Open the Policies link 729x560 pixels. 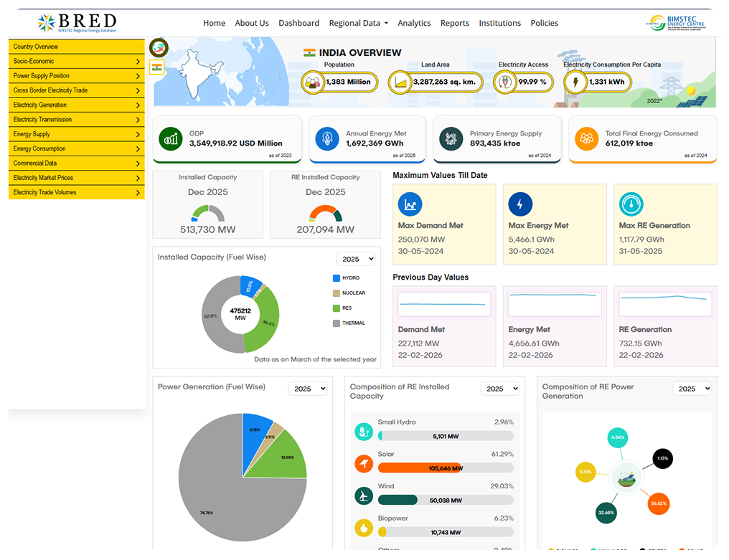coord(544,23)
